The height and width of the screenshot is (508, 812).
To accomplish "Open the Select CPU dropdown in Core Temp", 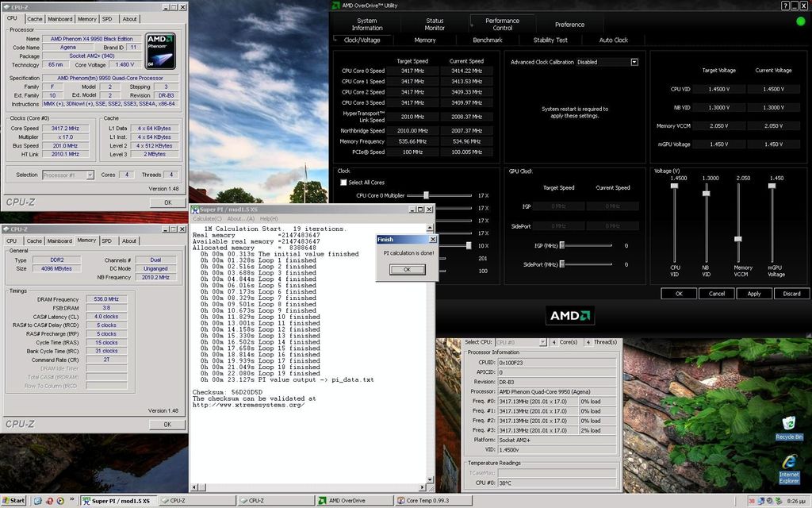I will [542, 343].
